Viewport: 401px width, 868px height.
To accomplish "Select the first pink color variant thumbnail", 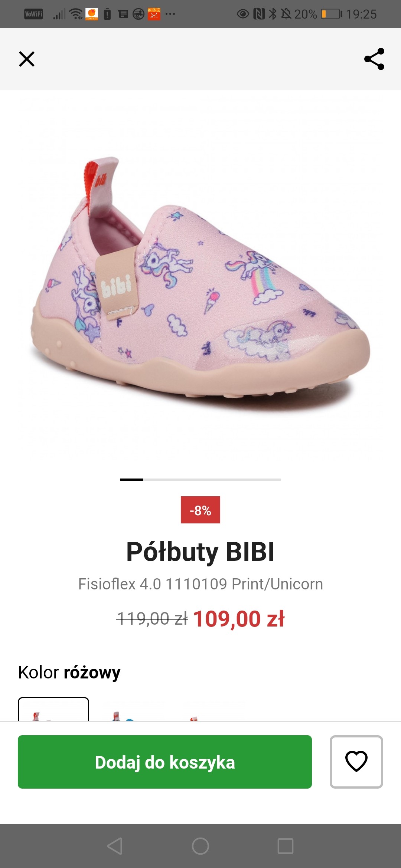I will (53, 710).
